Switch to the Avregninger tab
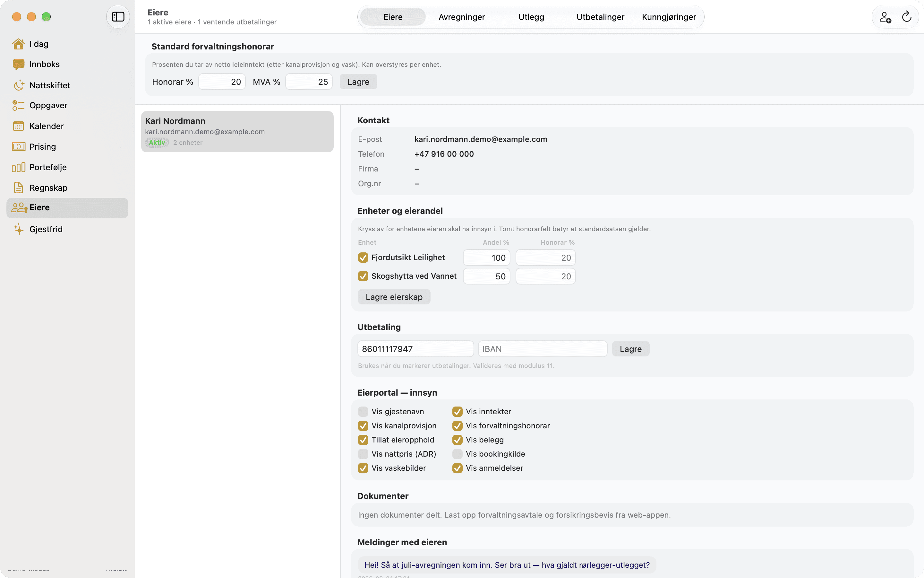The height and width of the screenshot is (578, 924). [x=462, y=17]
